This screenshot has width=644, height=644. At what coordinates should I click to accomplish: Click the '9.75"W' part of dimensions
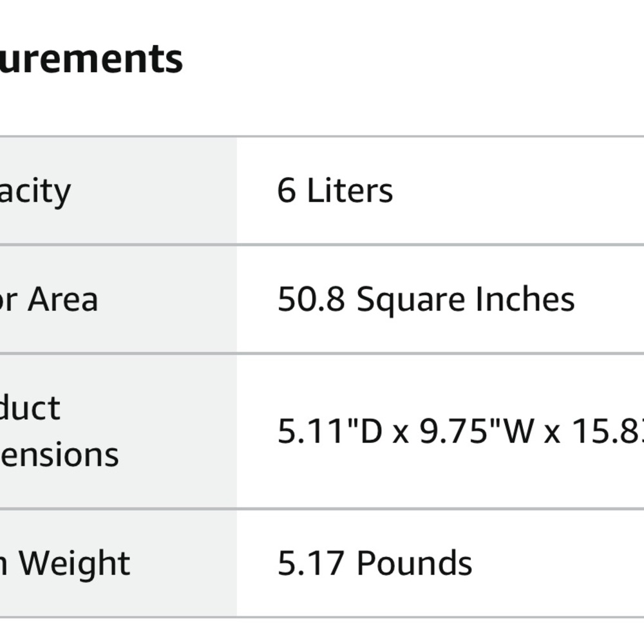[x=477, y=431]
